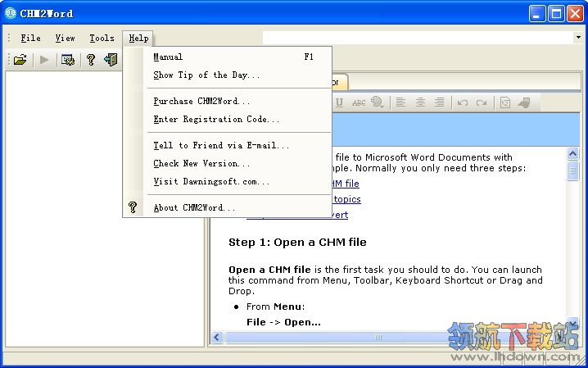The height and width of the screenshot is (368, 588).
Task: Click the Redo arrow icon
Action: point(482,102)
